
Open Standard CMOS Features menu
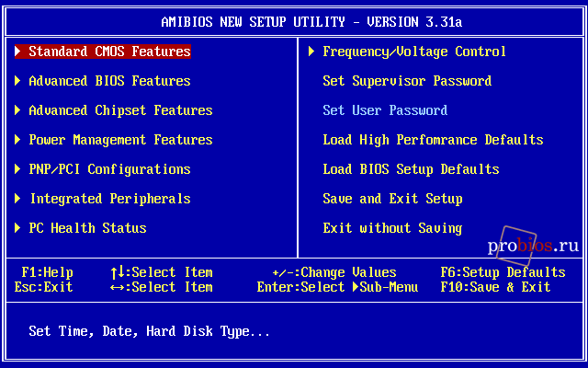(109, 52)
